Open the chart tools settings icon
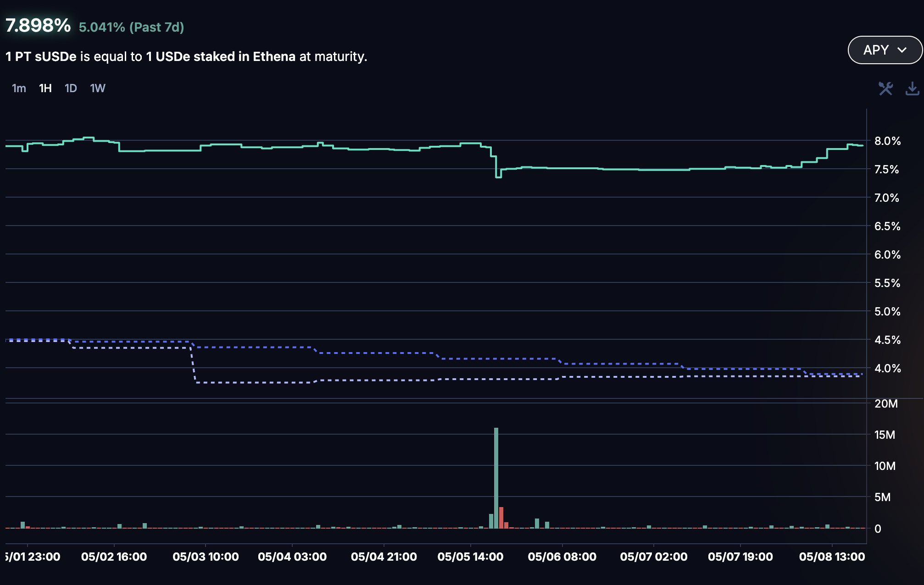 click(x=885, y=88)
